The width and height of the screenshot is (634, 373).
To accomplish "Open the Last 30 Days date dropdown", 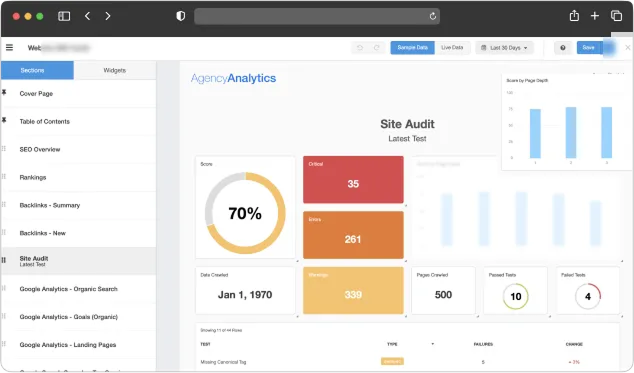I will click(504, 48).
